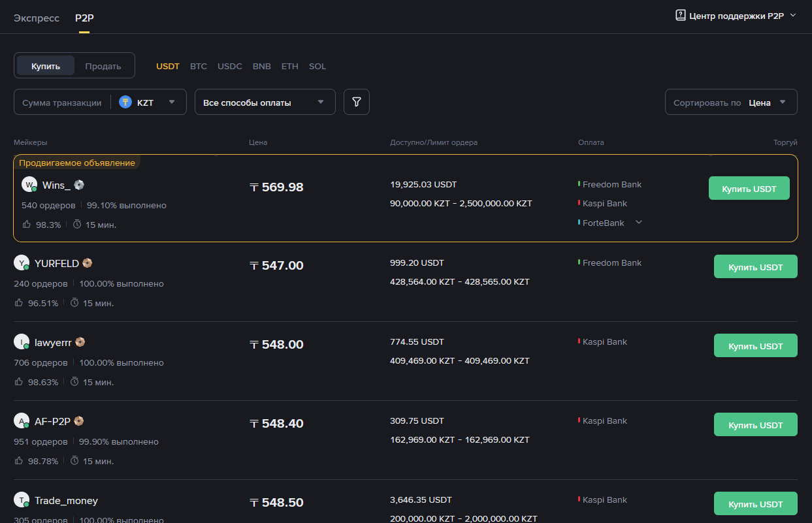812x523 pixels.
Task: Select the ETH crypto tab
Action: (289, 66)
